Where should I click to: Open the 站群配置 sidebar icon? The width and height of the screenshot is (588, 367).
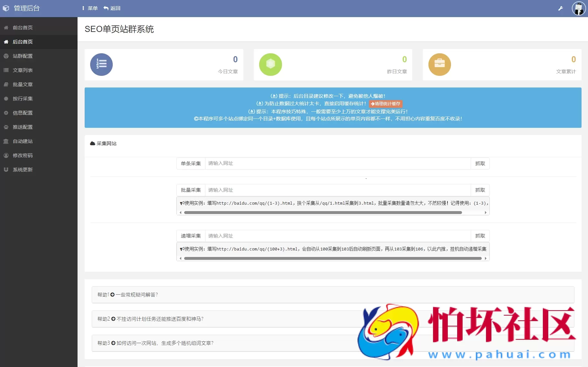pos(6,56)
